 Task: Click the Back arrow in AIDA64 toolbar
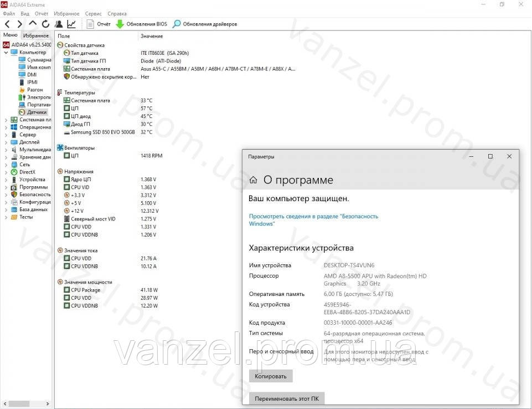[x=7, y=24]
